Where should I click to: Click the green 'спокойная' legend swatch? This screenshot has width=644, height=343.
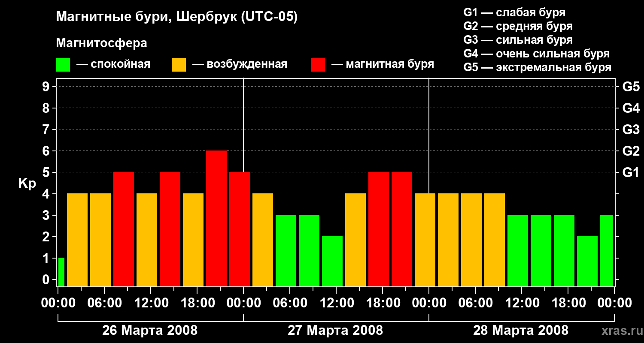pos(63,65)
